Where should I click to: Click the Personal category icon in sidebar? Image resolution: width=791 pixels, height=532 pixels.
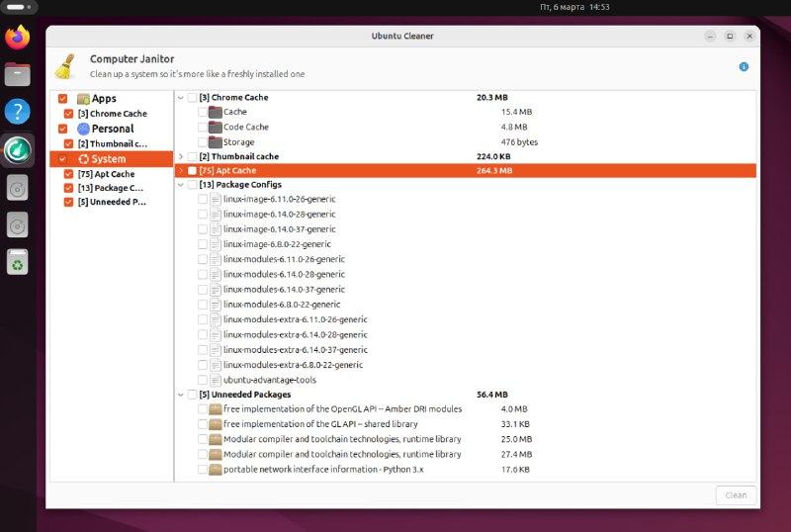[83, 129]
